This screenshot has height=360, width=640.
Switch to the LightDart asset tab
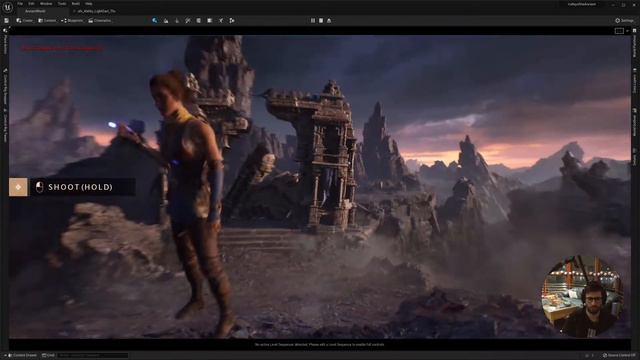(x=96, y=11)
